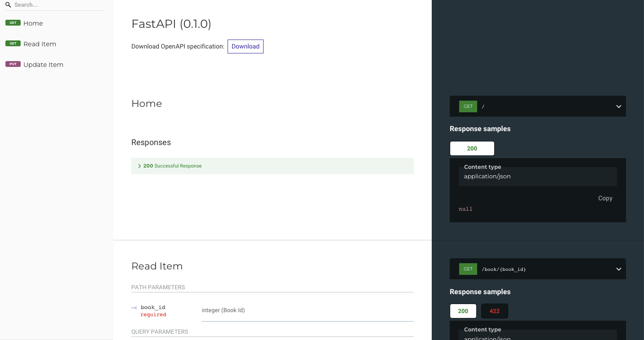644x340 pixels.
Task: Click the search magnifier icon
Action: pyautogui.click(x=8, y=5)
